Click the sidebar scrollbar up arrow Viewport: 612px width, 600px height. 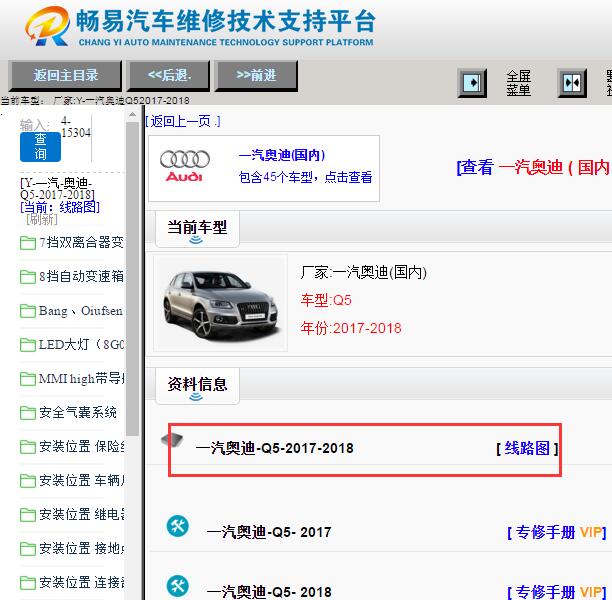(x=132, y=115)
